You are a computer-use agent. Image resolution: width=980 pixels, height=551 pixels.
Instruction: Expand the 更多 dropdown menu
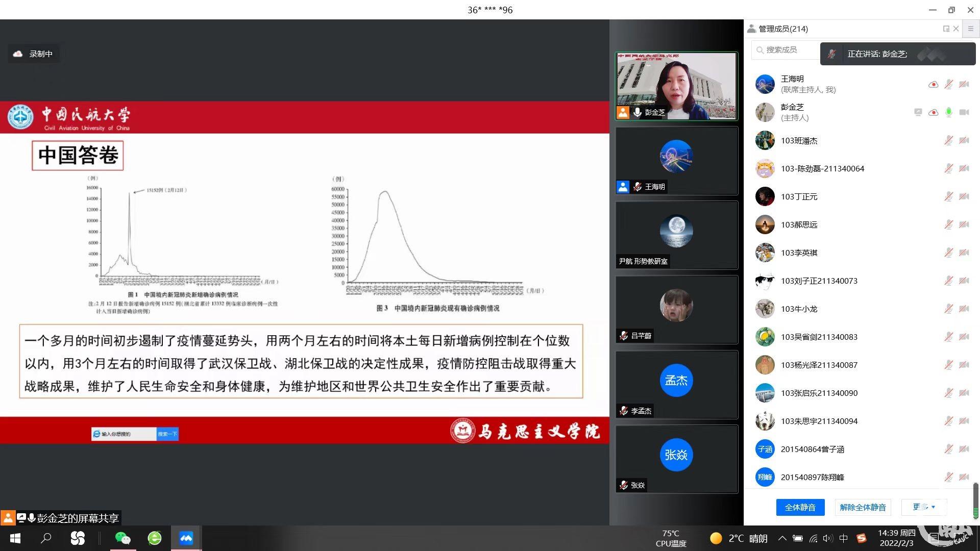pos(924,507)
